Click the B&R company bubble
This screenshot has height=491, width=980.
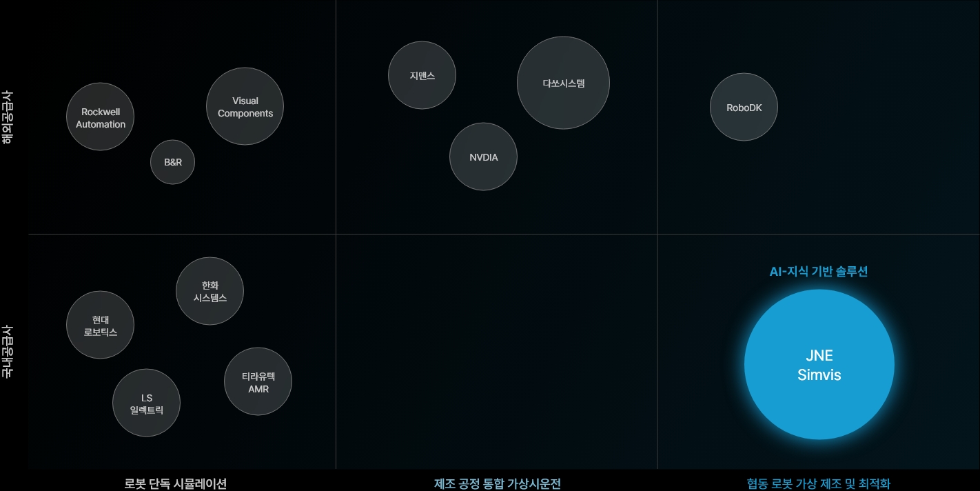pyautogui.click(x=172, y=162)
